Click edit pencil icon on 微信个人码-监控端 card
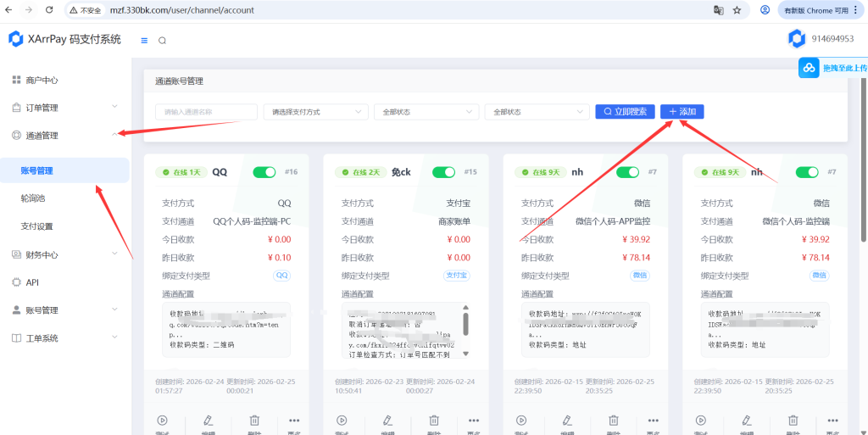868x435 pixels. [746, 420]
